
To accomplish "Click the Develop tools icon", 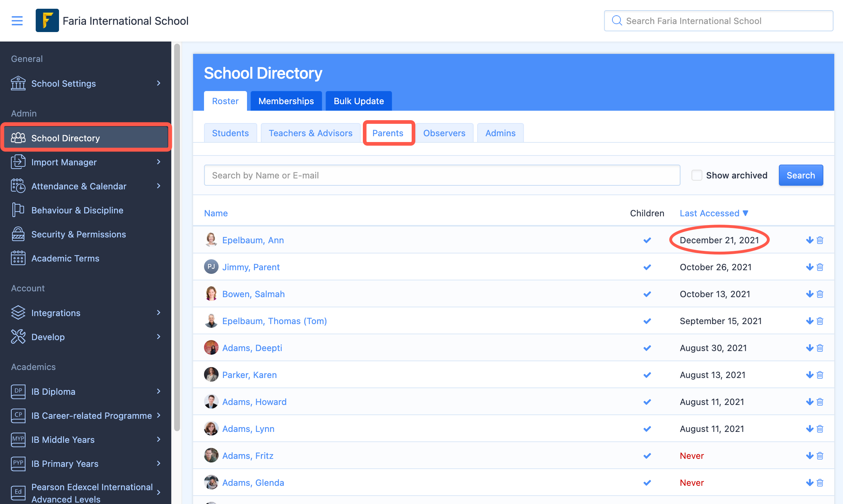I will [x=18, y=337].
